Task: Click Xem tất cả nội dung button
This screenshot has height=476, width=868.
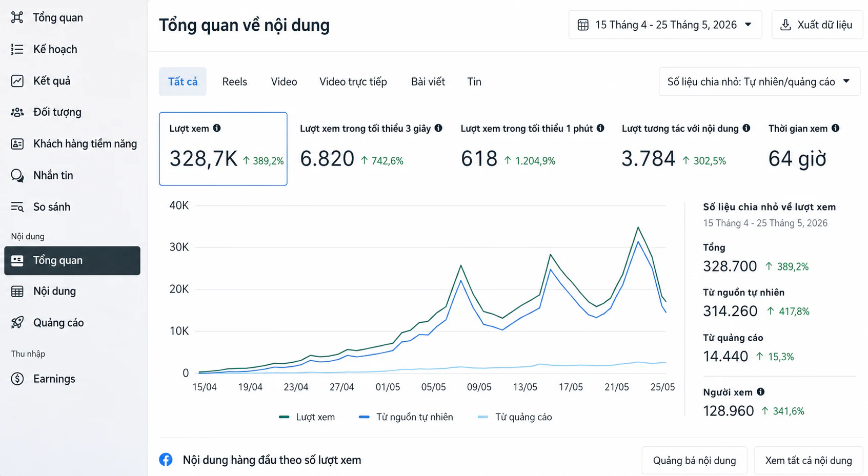Action: (x=809, y=461)
